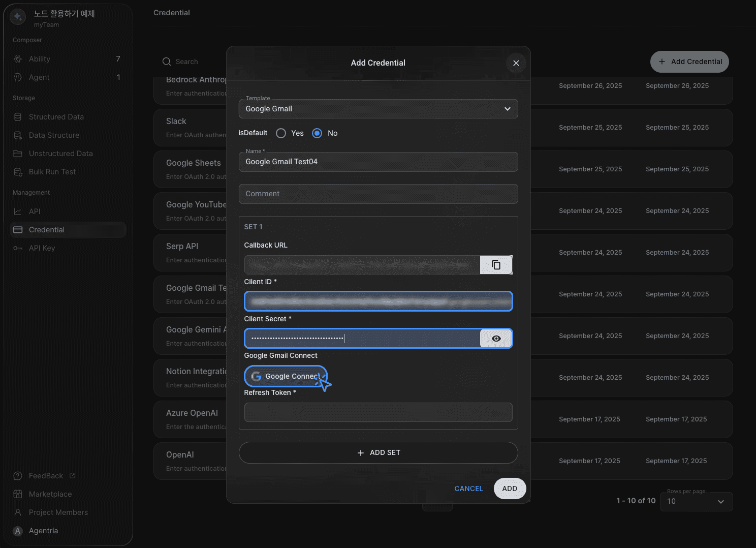
Task: Click the API chart icon
Action: coord(18,211)
